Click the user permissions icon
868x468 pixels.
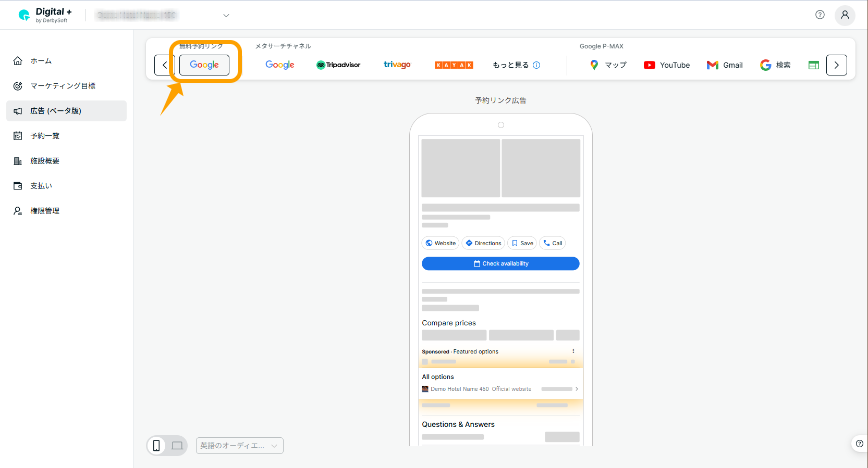point(18,210)
